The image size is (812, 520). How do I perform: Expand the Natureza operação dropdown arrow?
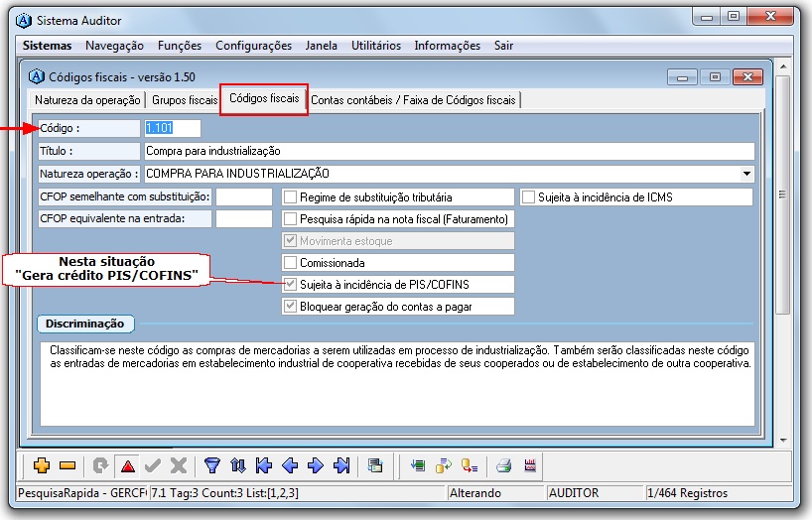tap(746, 174)
